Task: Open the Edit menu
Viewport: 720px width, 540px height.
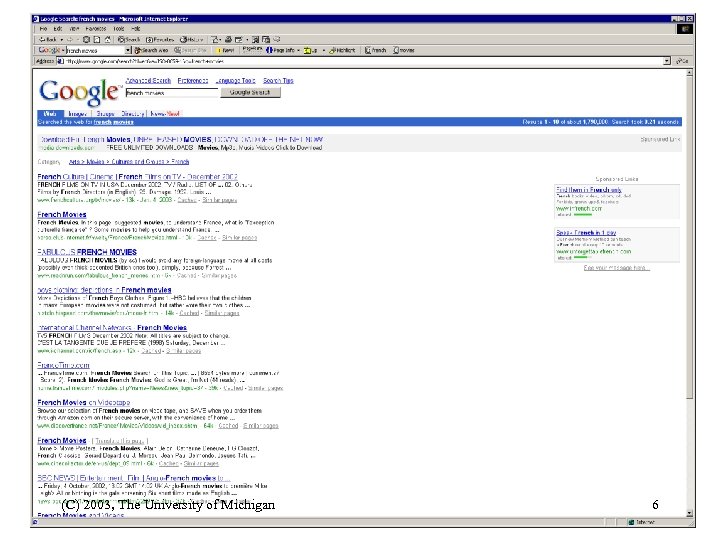Action: coord(58,28)
